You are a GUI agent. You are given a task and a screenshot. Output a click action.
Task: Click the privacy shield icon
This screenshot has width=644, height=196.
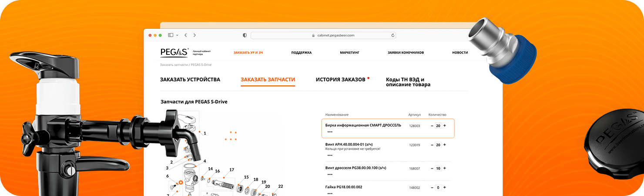pos(245,35)
